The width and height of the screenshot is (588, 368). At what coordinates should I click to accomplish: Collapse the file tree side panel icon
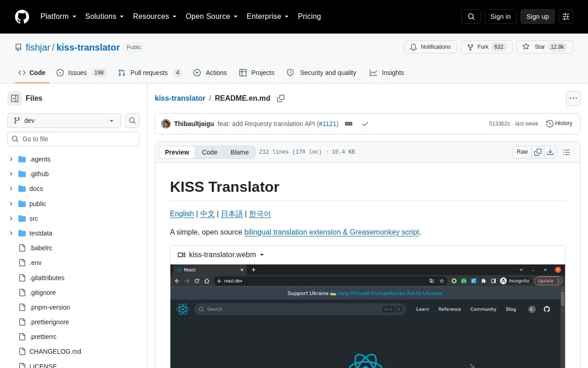coord(15,98)
